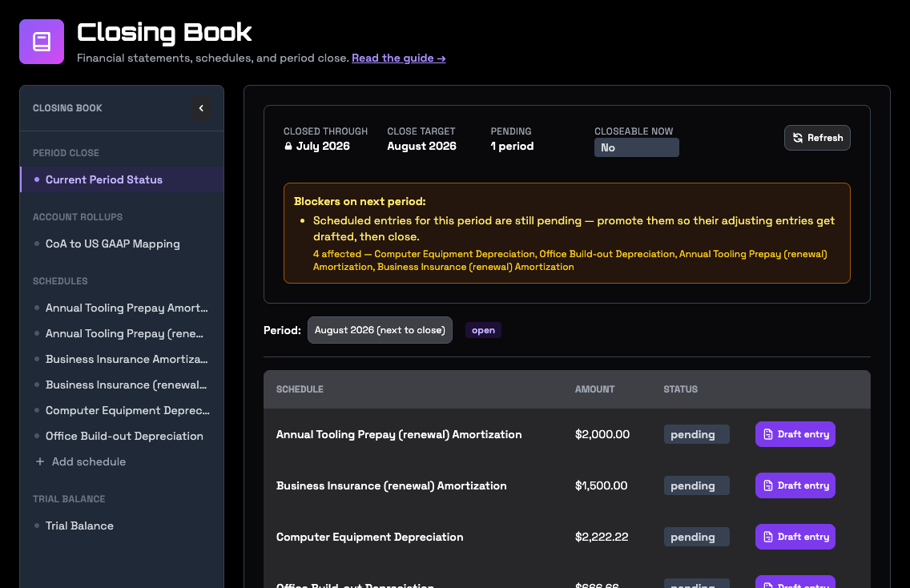This screenshot has height=588, width=910.
Task: Open the Read the guide link
Action: 399,58
